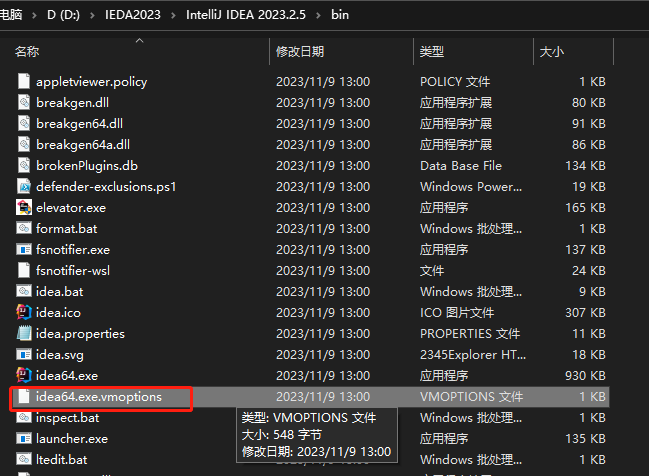Image resolution: width=649 pixels, height=476 pixels.
Task: Select the file name defender-exclusions.ps1
Action: pyautogui.click(x=106, y=187)
